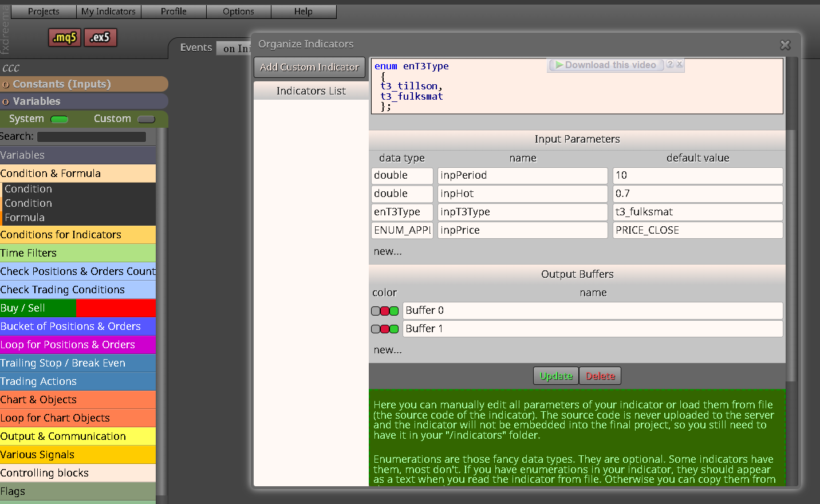Image resolution: width=820 pixels, height=504 pixels.
Task: Click the red color dot for Buffer 1
Action: 385,329
